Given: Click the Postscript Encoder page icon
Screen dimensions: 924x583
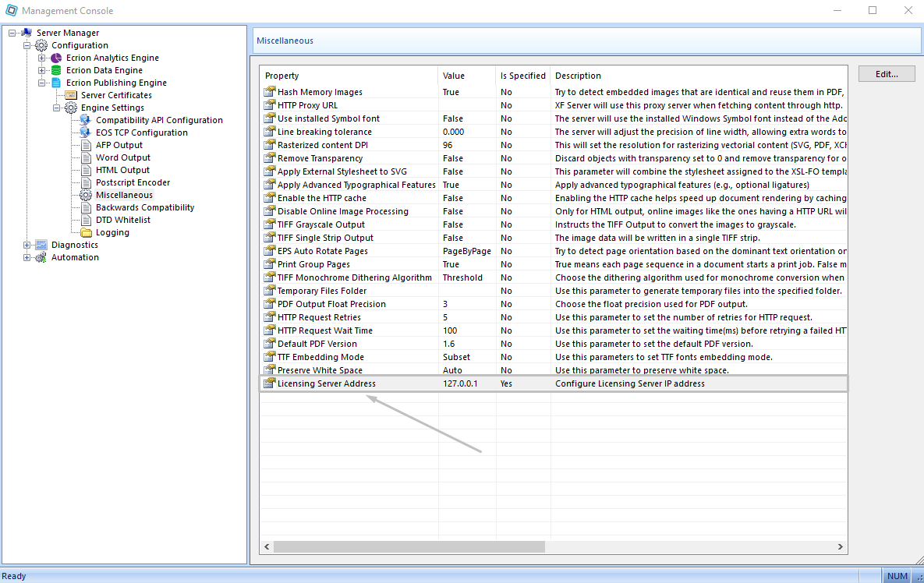Looking at the screenshot, I should point(86,182).
